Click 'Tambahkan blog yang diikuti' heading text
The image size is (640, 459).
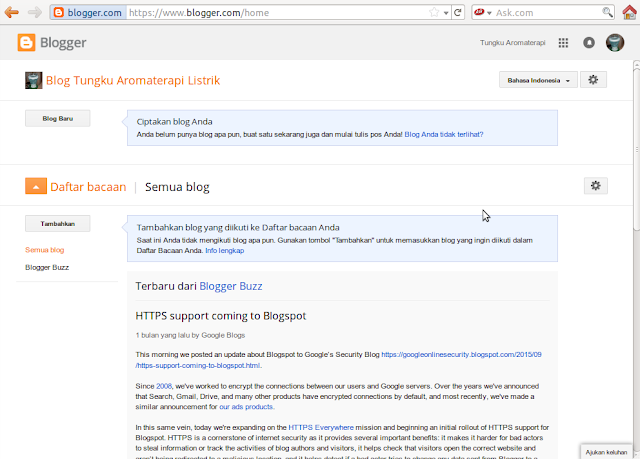[x=238, y=227]
